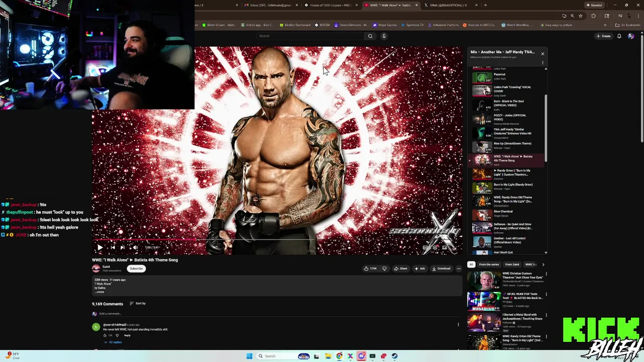Select From Saint filter chip

pos(512,264)
